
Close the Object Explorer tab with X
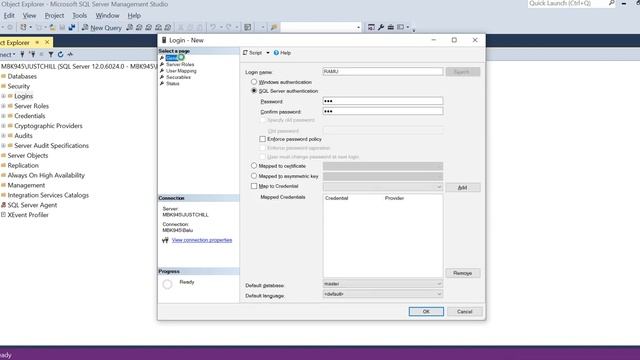47,42
